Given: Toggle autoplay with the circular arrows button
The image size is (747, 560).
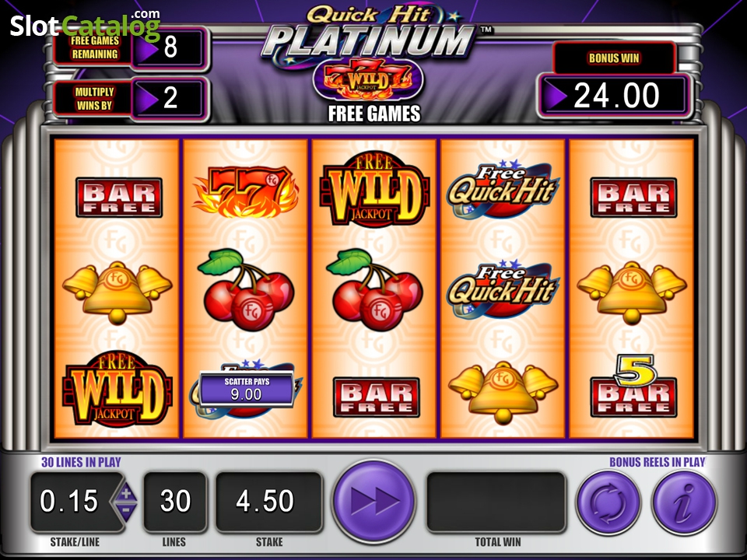Looking at the screenshot, I should 608,502.
